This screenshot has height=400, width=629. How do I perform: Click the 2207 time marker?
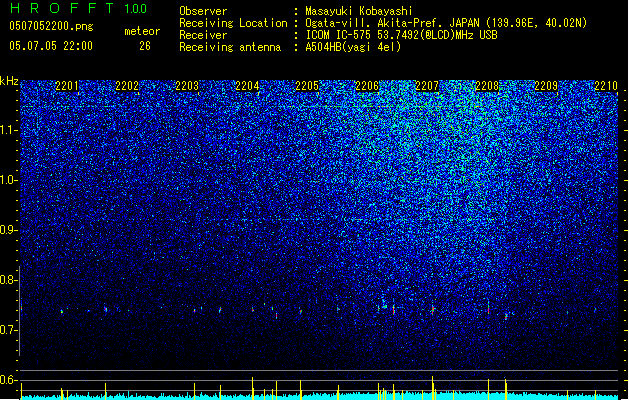tap(427, 86)
